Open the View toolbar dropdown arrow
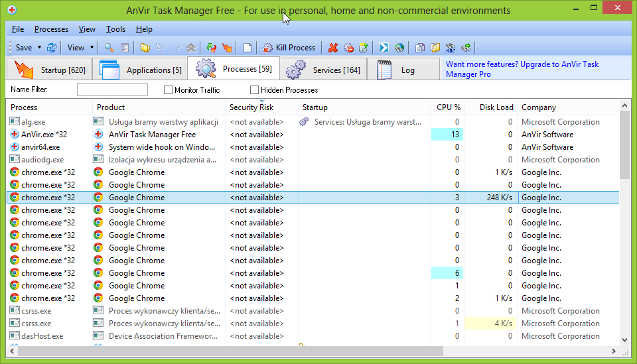 point(92,48)
